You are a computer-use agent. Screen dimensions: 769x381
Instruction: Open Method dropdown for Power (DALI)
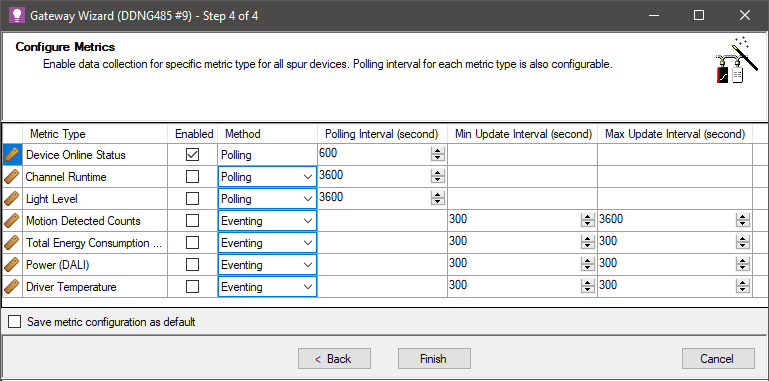(267, 265)
